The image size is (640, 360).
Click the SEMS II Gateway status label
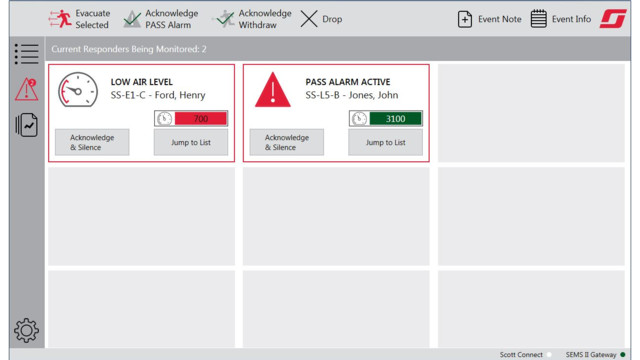pos(591,355)
